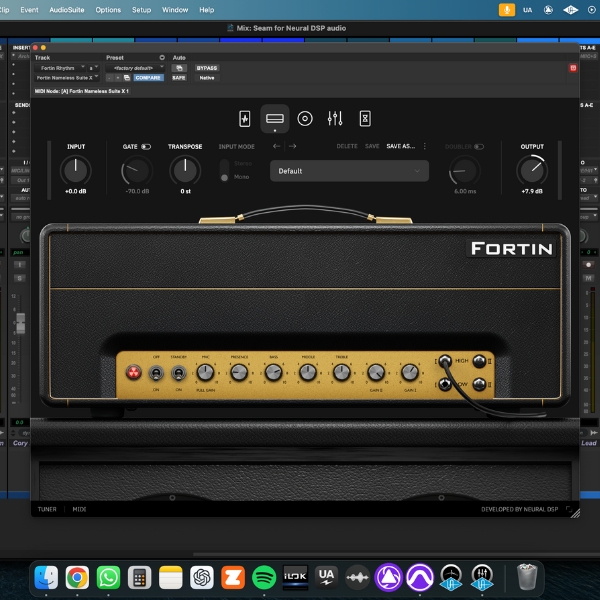Viewport: 600px width, 600px height.
Task: Go to next preset with right arrow
Action: point(292,146)
